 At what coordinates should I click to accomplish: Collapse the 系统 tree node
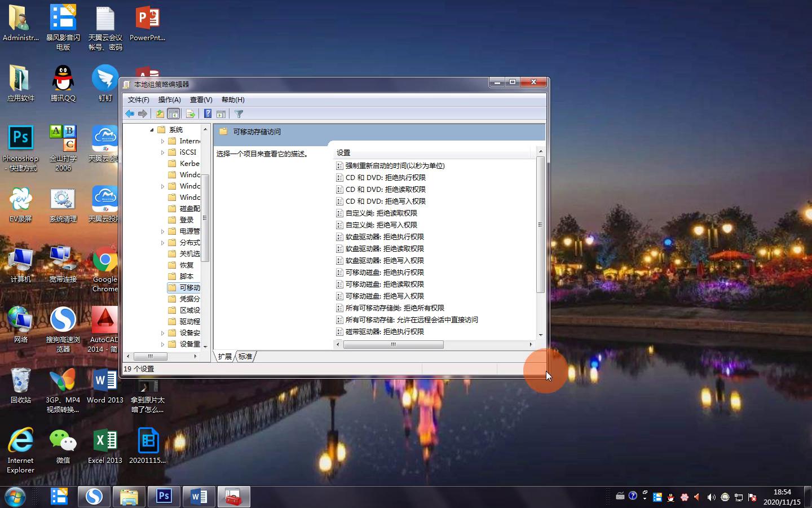click(152, 130)
